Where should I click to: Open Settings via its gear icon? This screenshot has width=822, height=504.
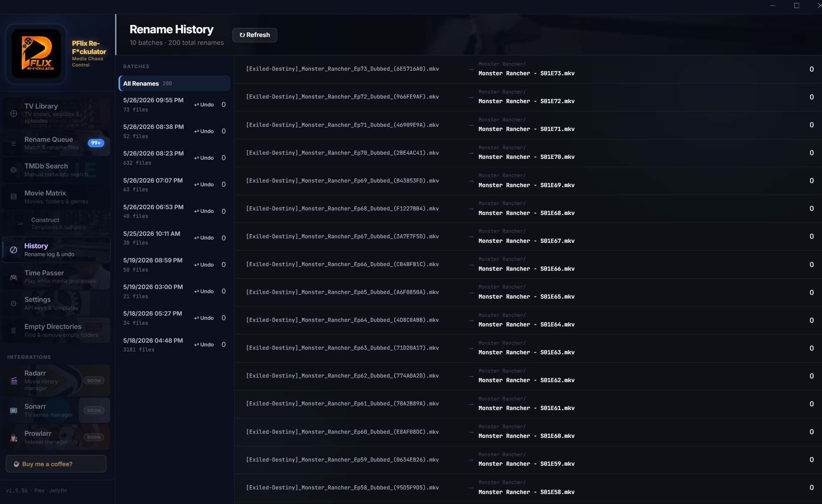[14, 304]
